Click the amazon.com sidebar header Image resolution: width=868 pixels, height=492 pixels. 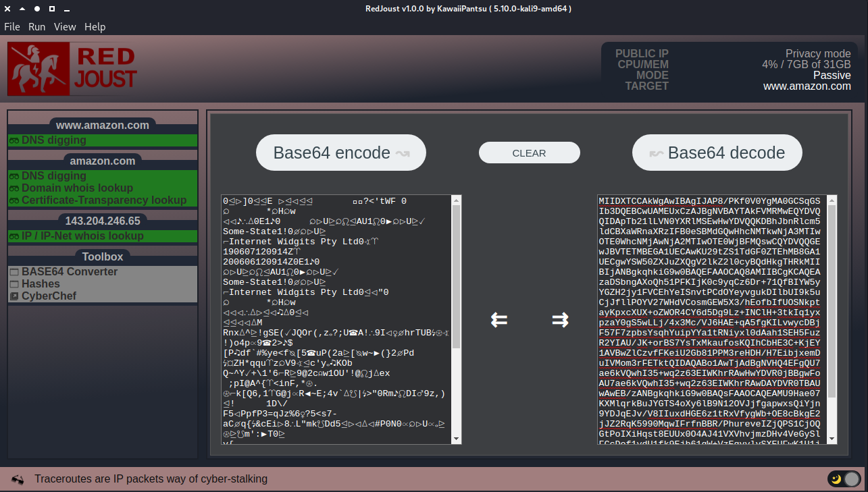pos(103,161)
